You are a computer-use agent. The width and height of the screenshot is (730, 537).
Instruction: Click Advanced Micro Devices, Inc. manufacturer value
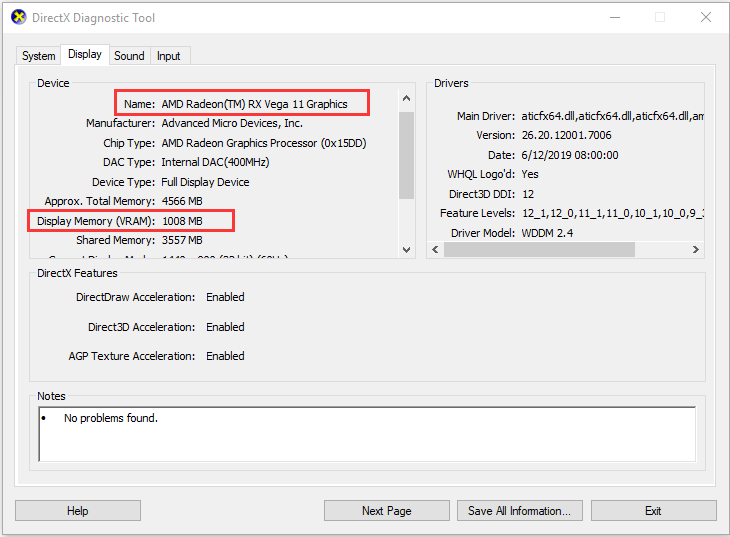coord(232,123)
